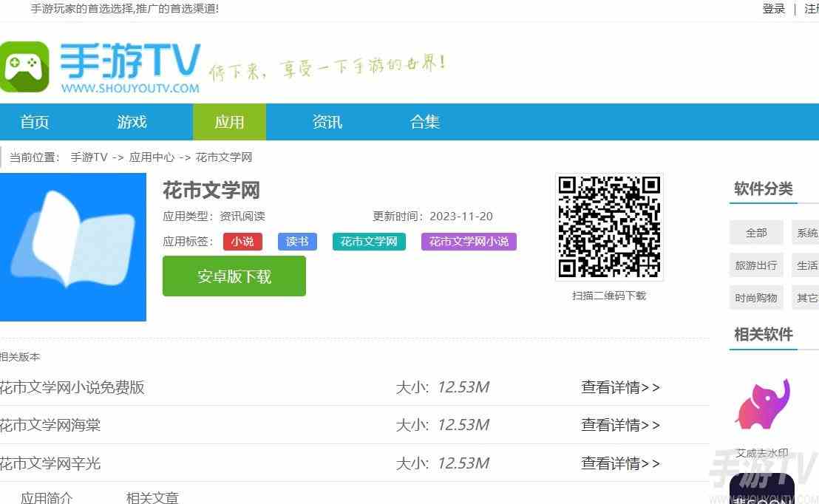View details for 花市文学网小说免费版
The image size is (819, 504).
pos(620,387)
